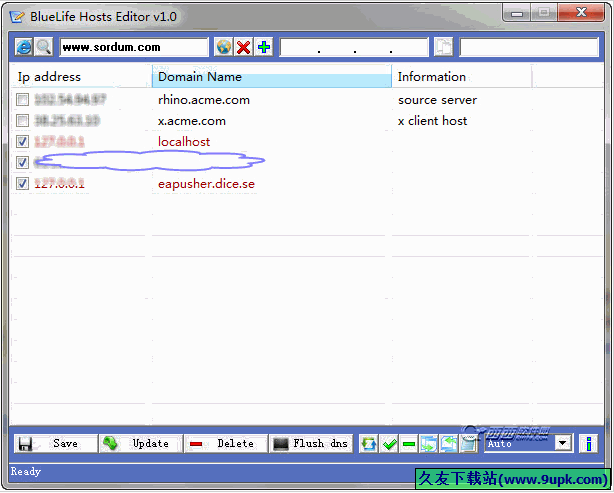Click the Ip address column header

81,77
